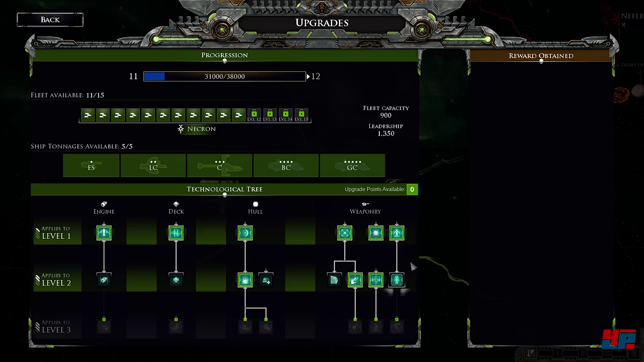Screen dimensions: 644x362
Task: Select the ES ship tonnage tile
Action: tap(91, 166)
